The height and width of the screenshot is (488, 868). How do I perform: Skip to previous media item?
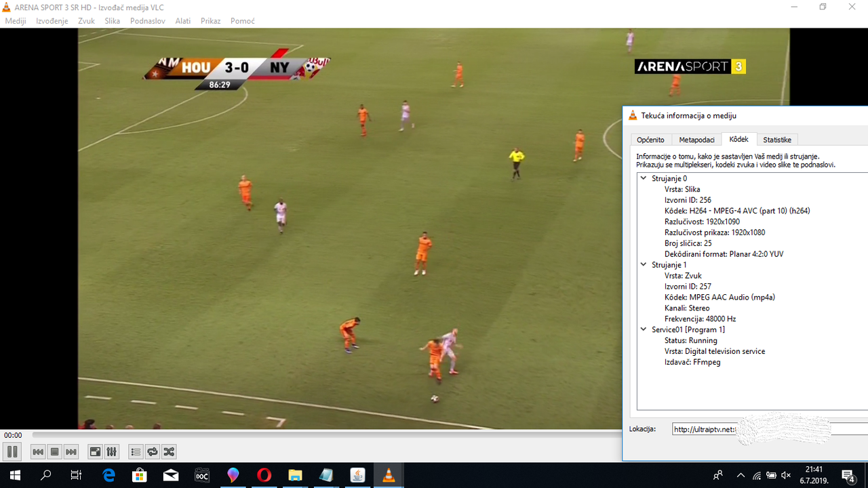click(38, 452)
